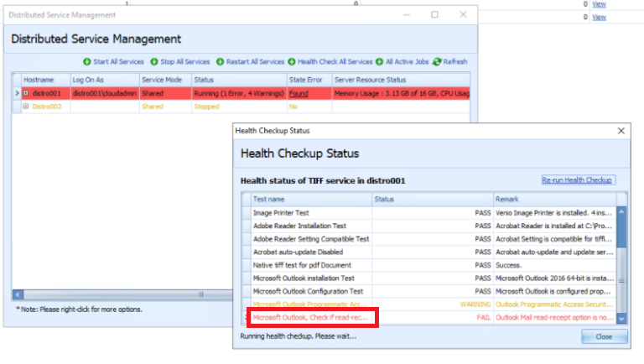Click Running (1 Error, 4 Warnings) status cell
The height and width of the screenshot is (364, 644).
pos(239,93)
